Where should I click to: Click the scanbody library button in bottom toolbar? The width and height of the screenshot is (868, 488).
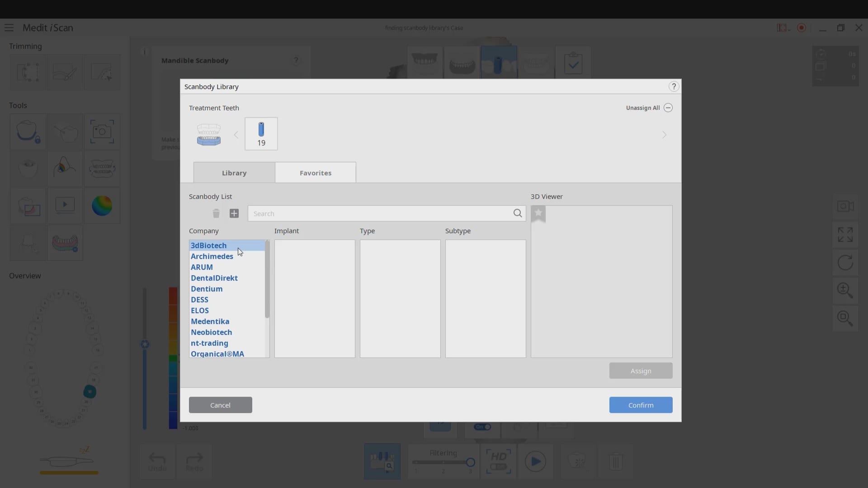pyautogui.click(x=382, y=461)
